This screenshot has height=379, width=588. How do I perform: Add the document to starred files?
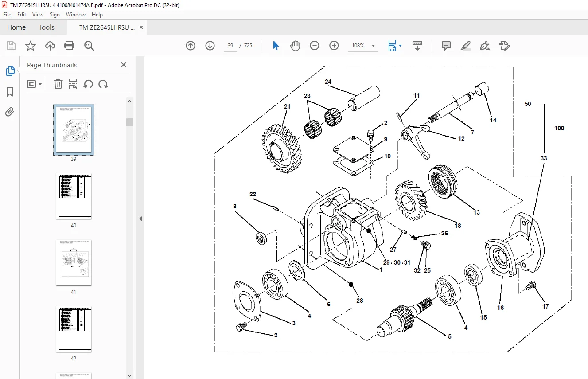click(x=30, y=46)
